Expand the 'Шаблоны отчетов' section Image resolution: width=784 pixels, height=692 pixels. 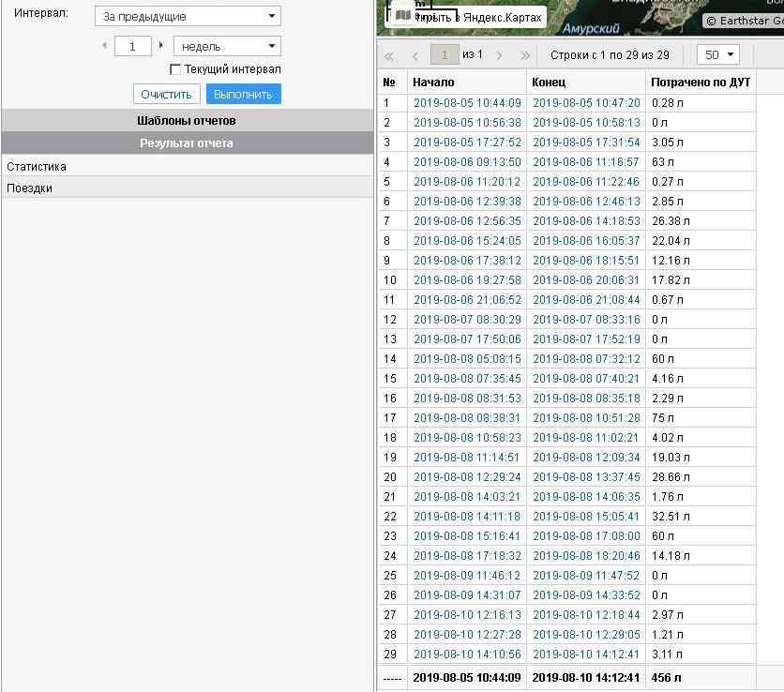click(187, 120)
